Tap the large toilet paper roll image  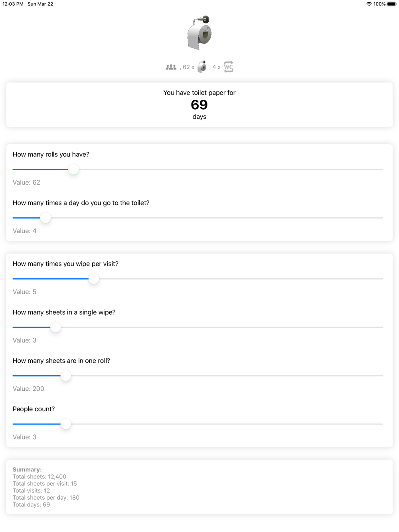(199, 33)
